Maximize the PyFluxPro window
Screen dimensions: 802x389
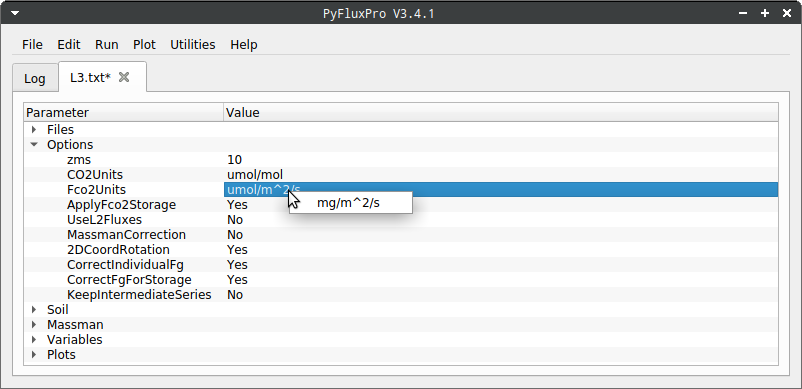[765, 13]
